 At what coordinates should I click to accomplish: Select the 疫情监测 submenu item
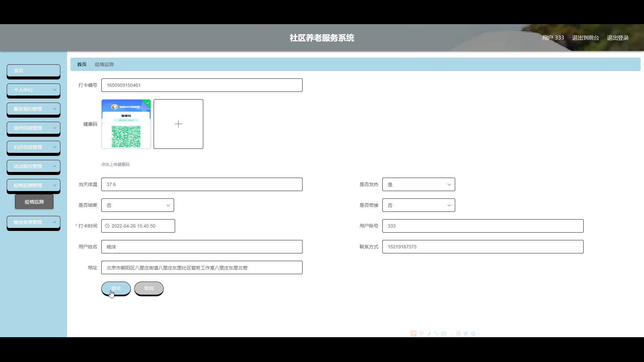click(34, 202)
